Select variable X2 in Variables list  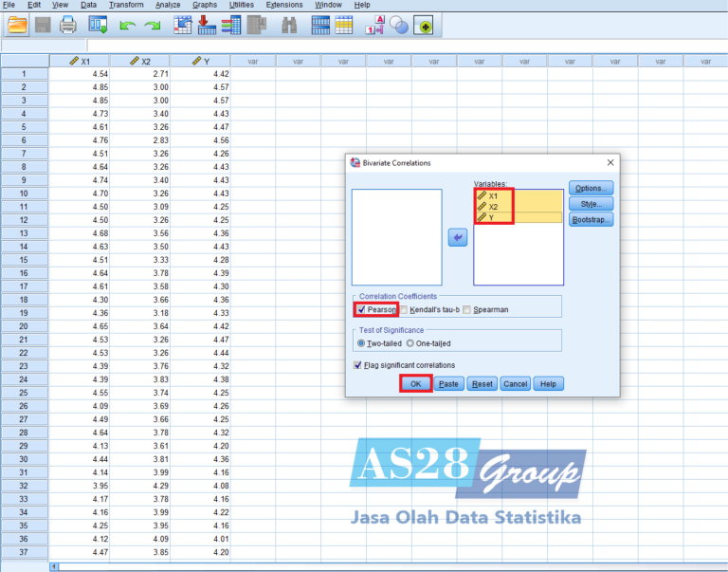(x=493, y=206)
